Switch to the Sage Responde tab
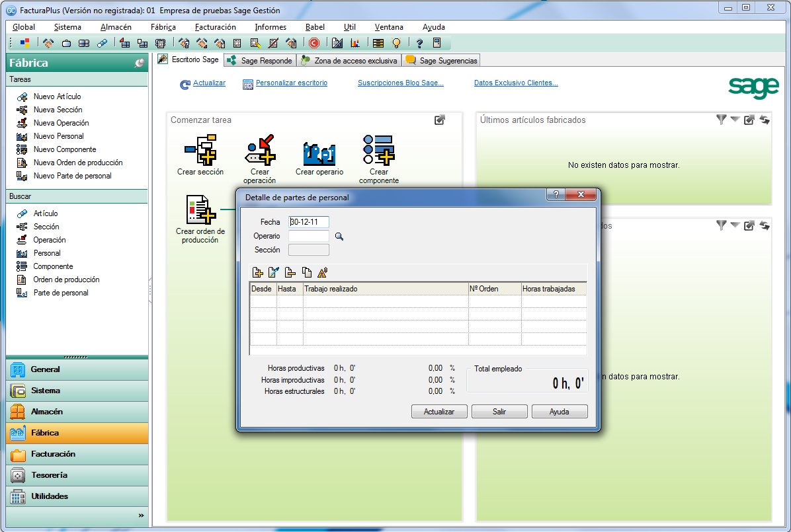Image resolution: width=791 pixels, height=532 pixels. [x=261, y=61]
